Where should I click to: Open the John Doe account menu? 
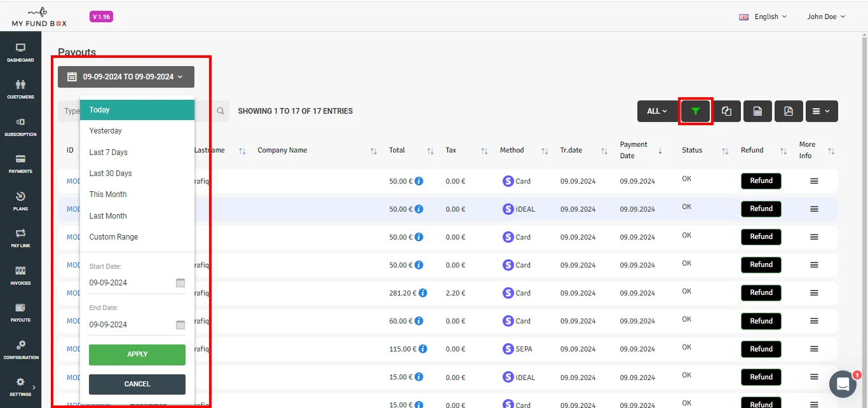click(x=826, y=17)
